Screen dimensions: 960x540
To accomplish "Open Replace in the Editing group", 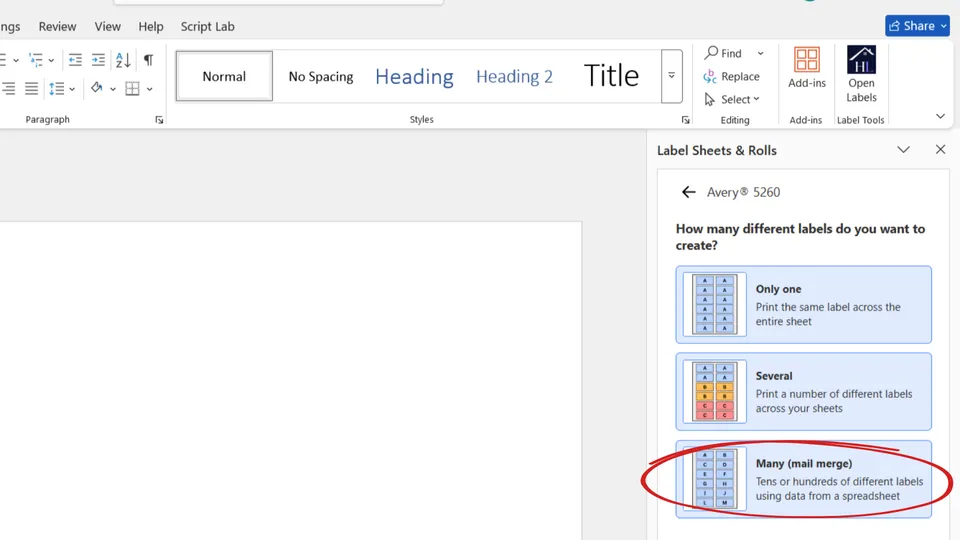I will point(732,77).
